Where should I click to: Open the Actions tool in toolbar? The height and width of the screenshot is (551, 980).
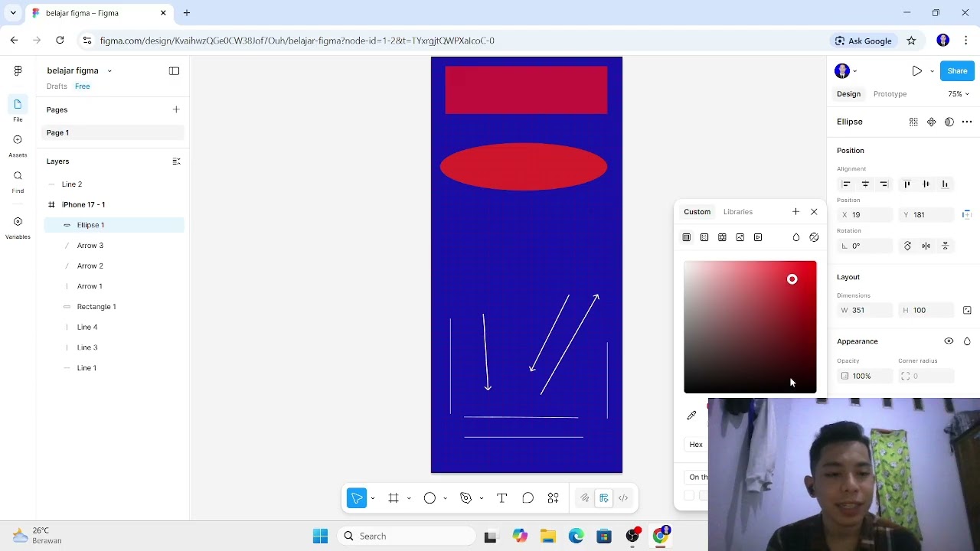pyautogui.click(x=553, y=498)
